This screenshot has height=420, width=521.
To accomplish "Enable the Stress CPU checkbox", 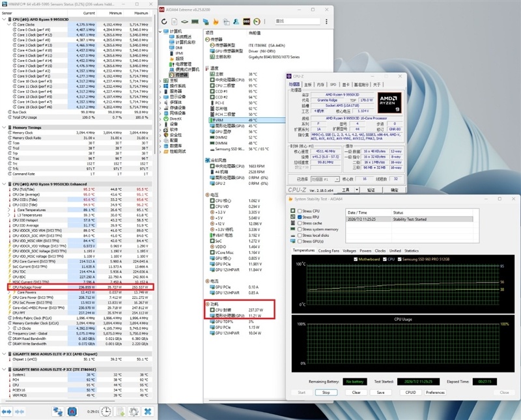I will (300, 211).
